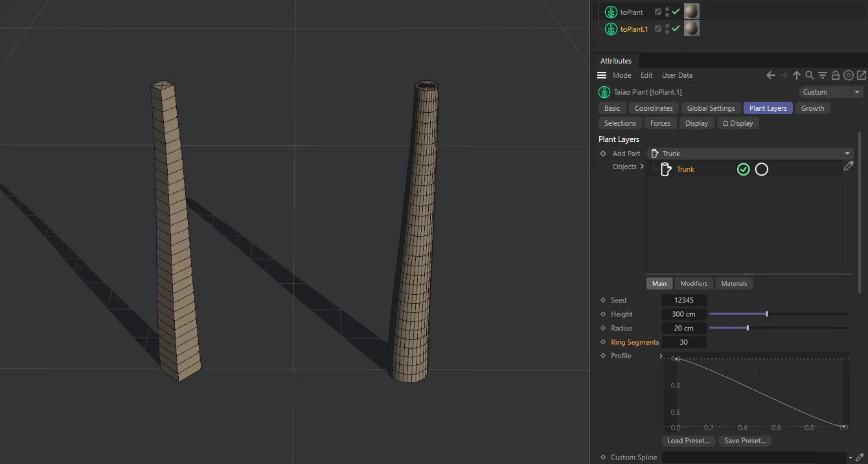The image size is (868, 464).
Task: Open the Add Part dropdown arrow
Action: [847, 154]
